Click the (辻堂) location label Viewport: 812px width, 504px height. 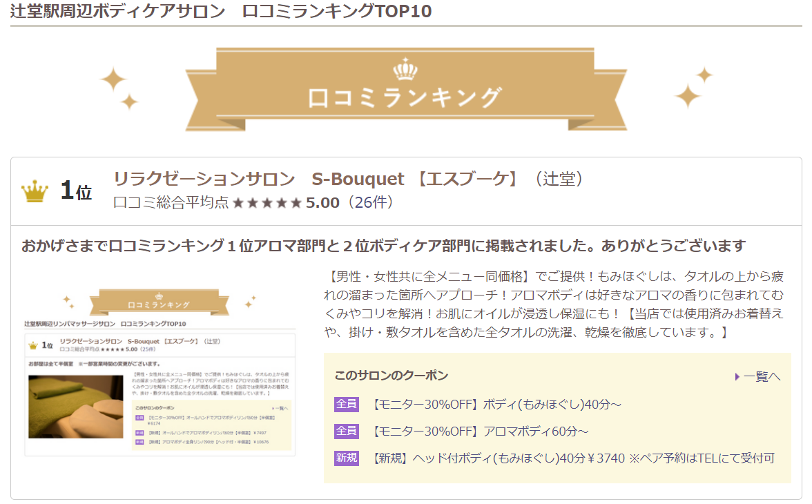(559, 180)
